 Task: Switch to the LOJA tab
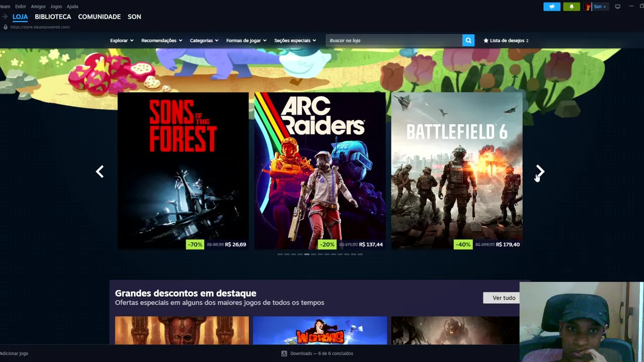(x=20, y=17)
